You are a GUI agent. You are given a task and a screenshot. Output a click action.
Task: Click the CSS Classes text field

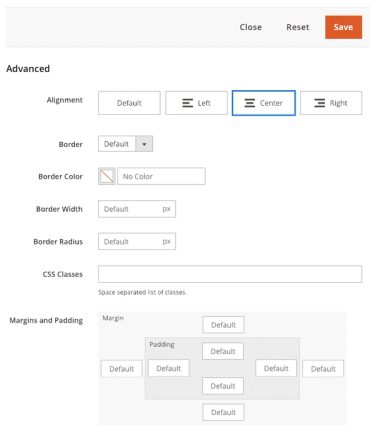pos(230,274)
